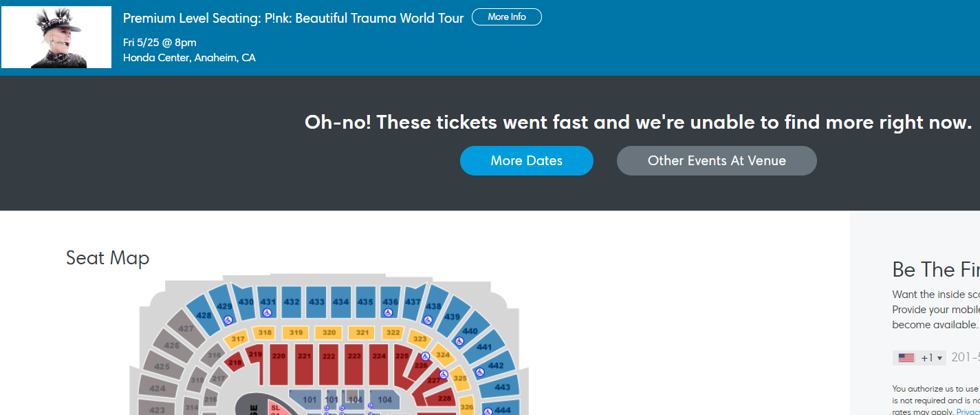Click the accessible icon beside section 227

(444, 374)
